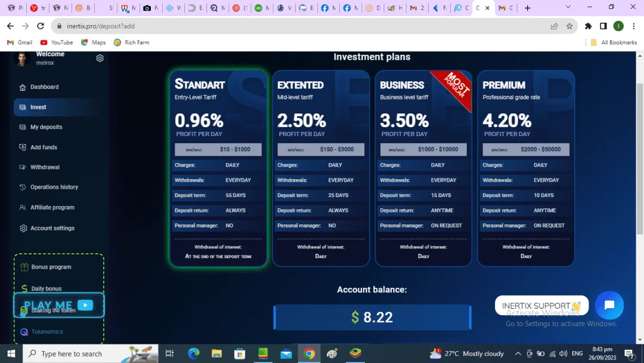Screen dimensions: 644x363
Task: Click the Affiliate program person icon
Action: point(23,208)
